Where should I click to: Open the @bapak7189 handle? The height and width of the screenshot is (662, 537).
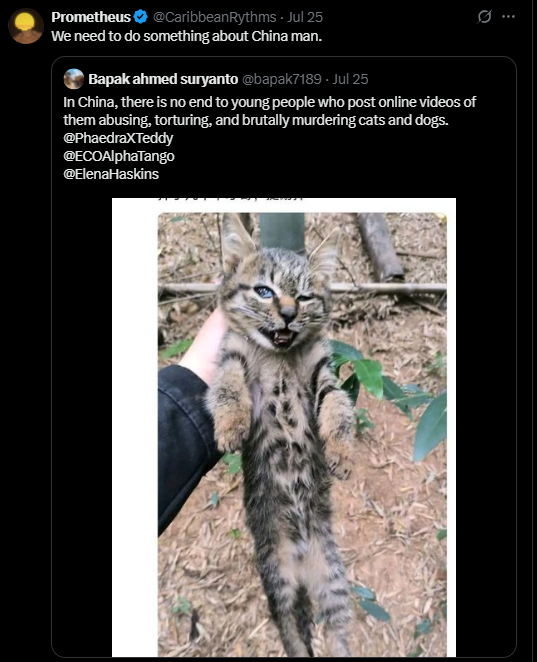(282, 79)
